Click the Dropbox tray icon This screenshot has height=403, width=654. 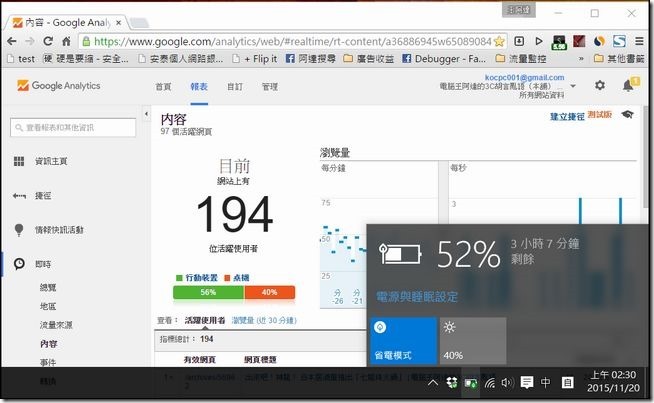click(452, 383)
